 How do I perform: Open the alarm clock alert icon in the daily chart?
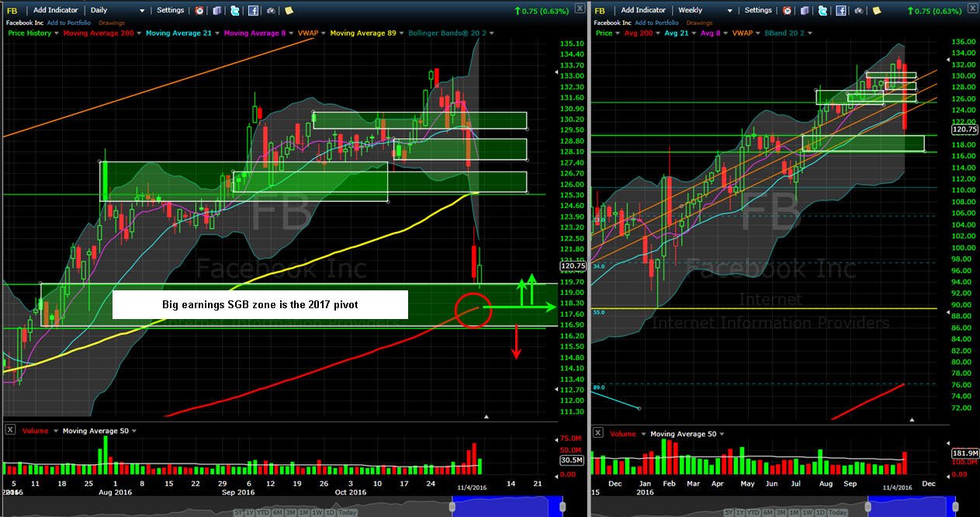pyautogui.click(x=199, y=11)
